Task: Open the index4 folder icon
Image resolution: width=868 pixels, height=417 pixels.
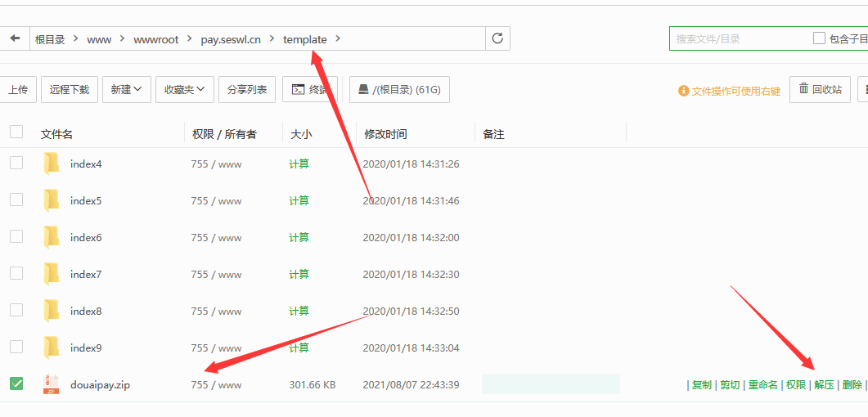Action: (x=52, y=164)
